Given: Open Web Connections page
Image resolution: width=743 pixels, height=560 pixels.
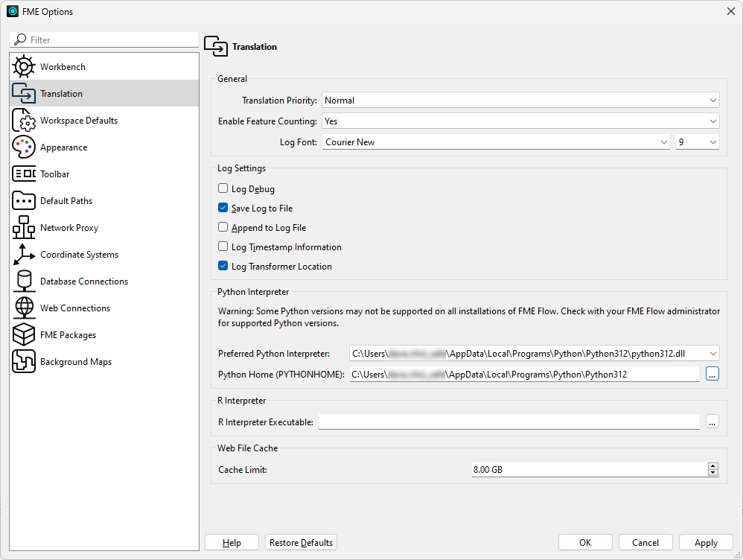Looking at the screenshot, I should 104,308.
